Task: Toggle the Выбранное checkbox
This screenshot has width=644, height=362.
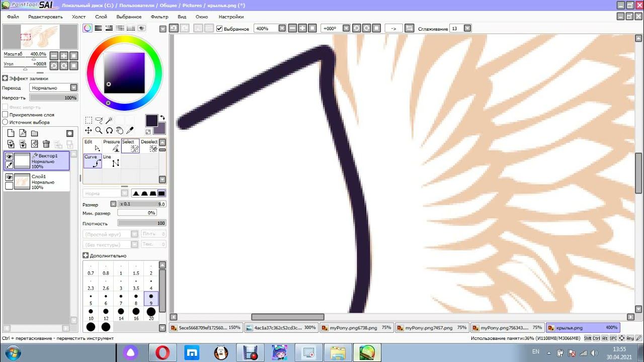Action: [x=219, y=29]
